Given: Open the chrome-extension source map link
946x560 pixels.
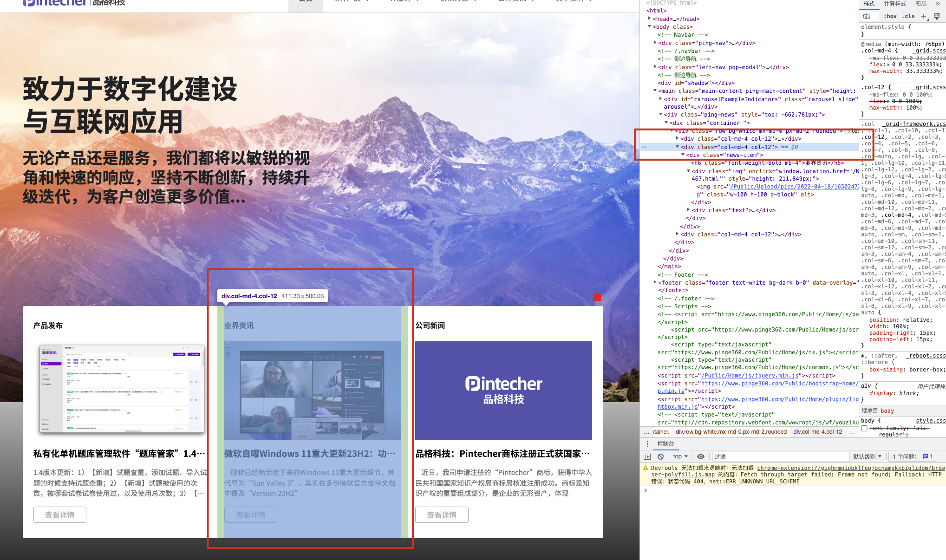Looking at the screenshot, I should [x=851, y=468].
